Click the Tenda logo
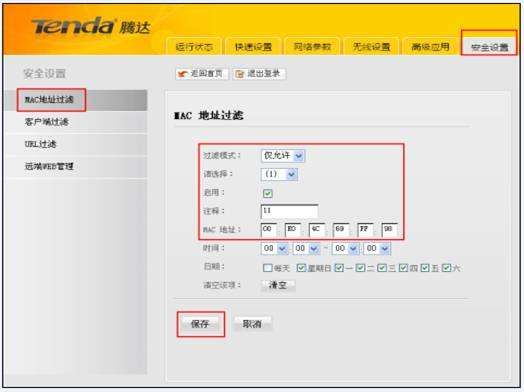This screenshot has height=392, width=524. click(91, 26)
